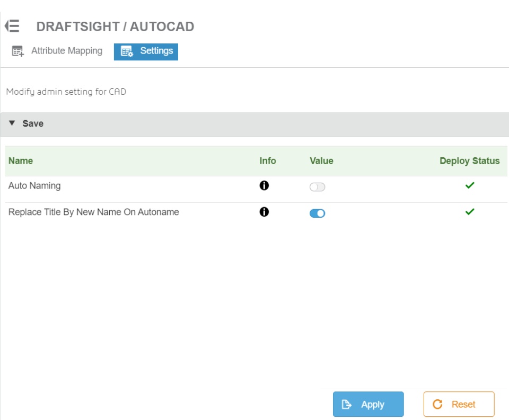Enable the Auto Naming toggle
509x420 pixels.
tap(317, 187)
